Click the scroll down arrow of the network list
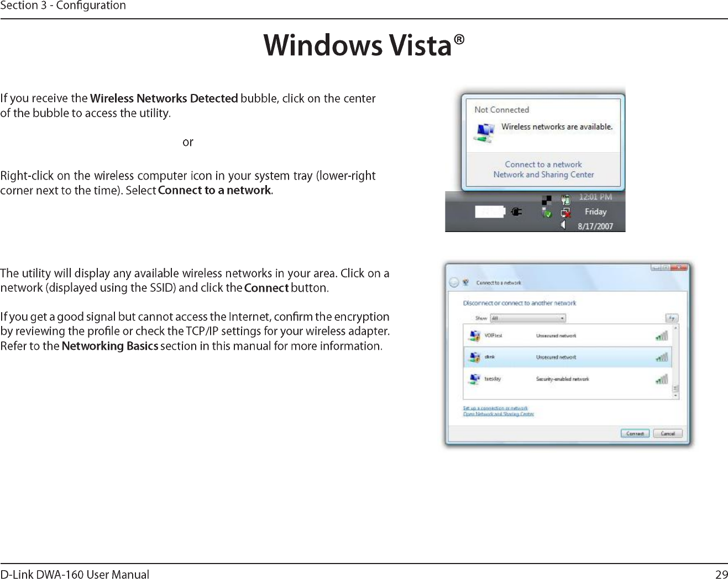728x579 pixels. click(675, 396)
